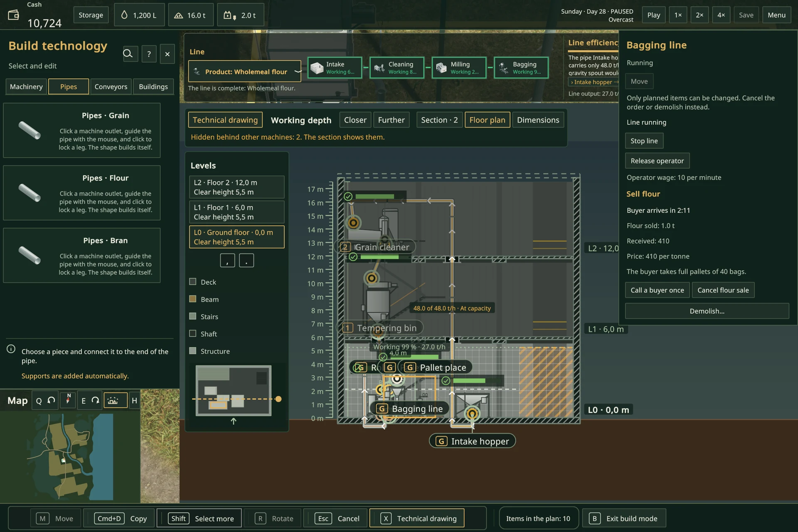The image size is (798, 532).
Task: Select the Pipes · Flour pipe icon
Action: (x=30, y=193)
